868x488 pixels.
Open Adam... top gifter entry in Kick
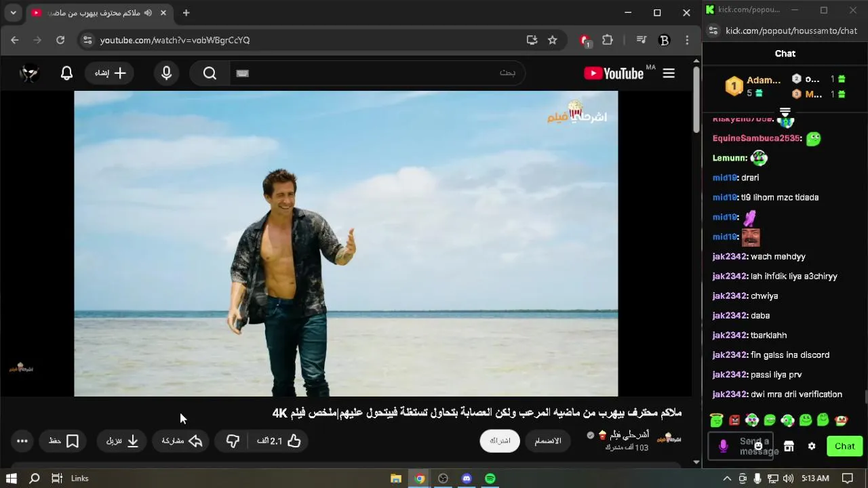(x=753, y=86)
